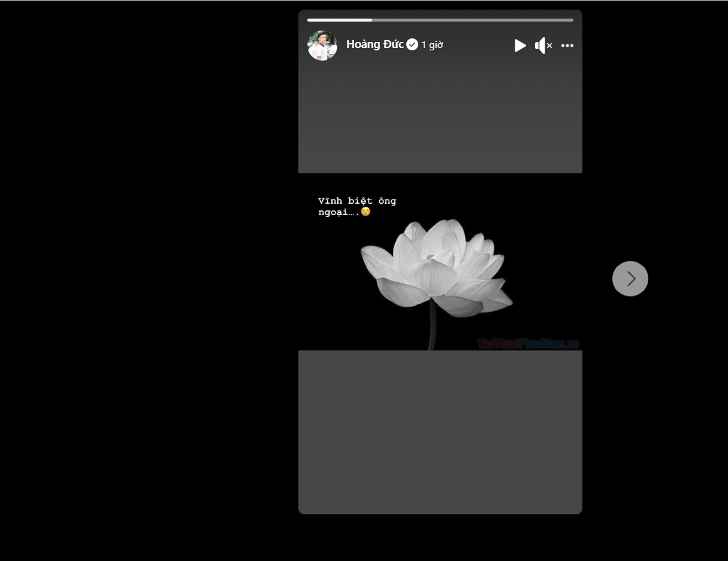Click the crying emoji in the caption

click(x=365, y=212)
